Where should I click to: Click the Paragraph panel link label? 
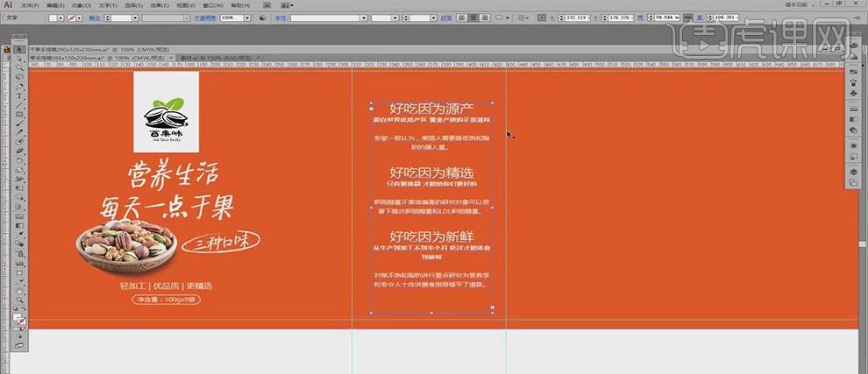446,18
